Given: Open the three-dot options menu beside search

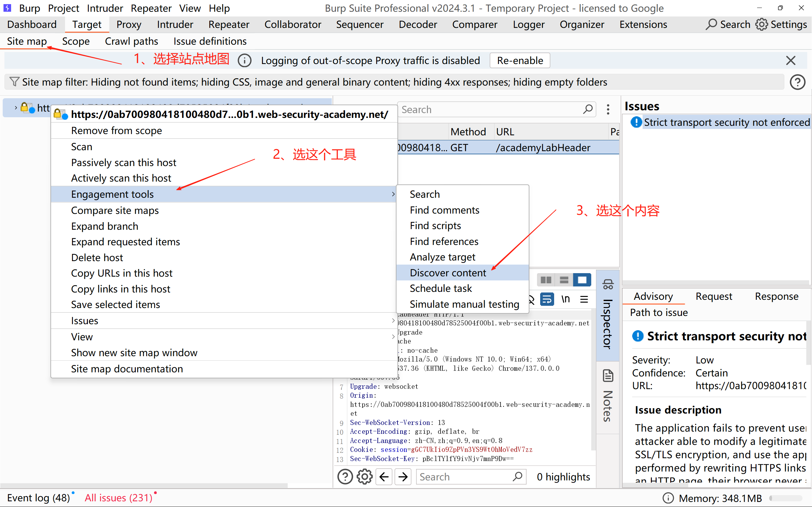Looking at the screenshot, I should [x=608, y=109].
